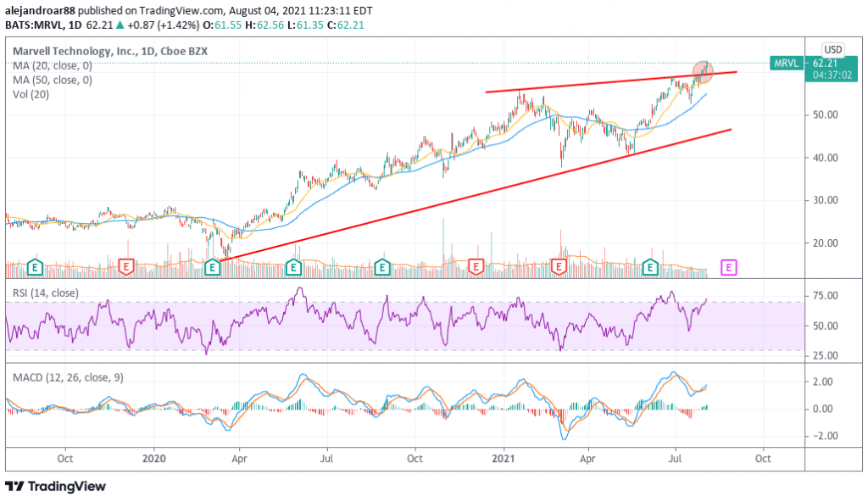Click the 0.00 MACD scale value
The image size is (868, 502).
point(822,409)
